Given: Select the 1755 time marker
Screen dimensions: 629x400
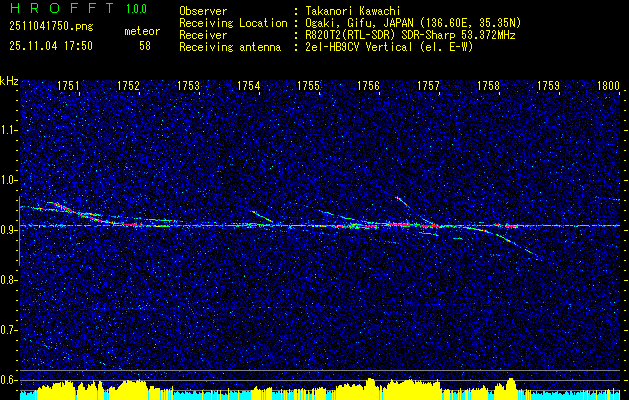Looking at the screenshot, I should 308,87.
